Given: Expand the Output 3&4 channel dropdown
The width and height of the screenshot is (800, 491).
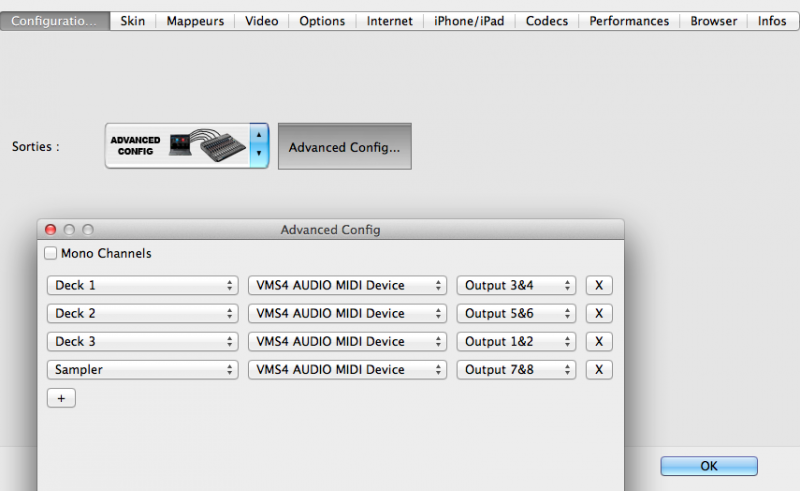Looking at the screenshot, I should tap(516, 285).
